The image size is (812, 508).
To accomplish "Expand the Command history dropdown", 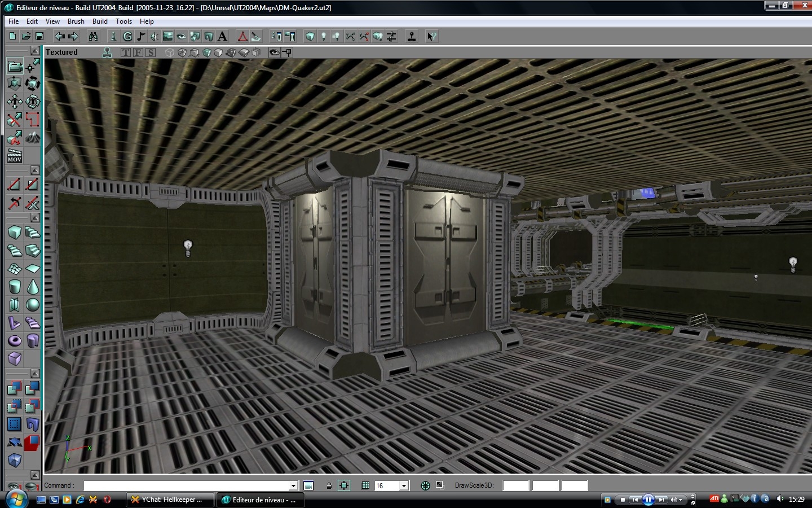I will click(x=293, y=486).
